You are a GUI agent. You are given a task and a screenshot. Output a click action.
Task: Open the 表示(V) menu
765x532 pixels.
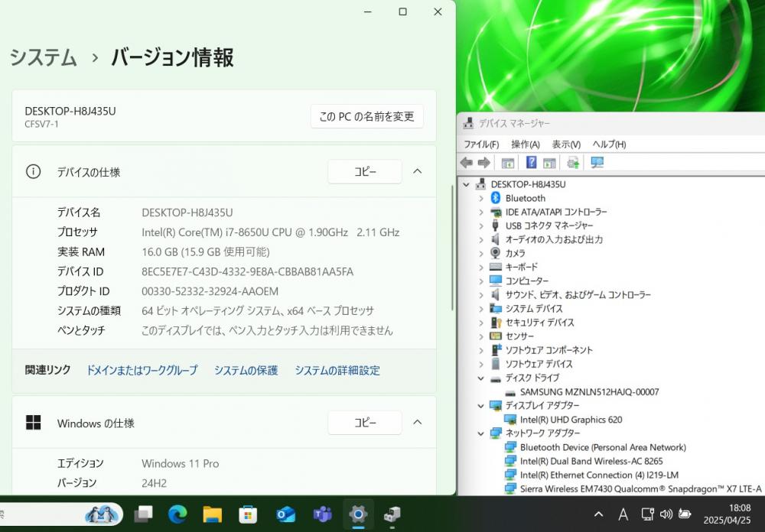click(566, 144)
